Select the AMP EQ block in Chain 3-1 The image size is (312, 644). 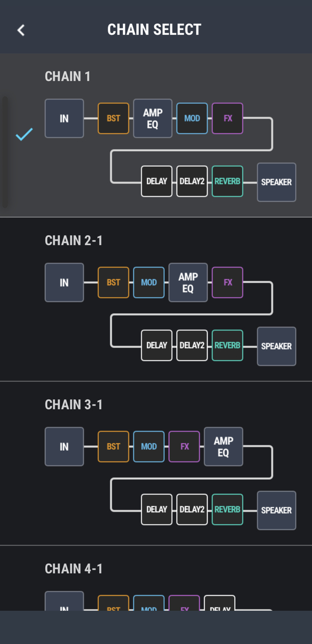pyautogui.click(x=223, y=447)
